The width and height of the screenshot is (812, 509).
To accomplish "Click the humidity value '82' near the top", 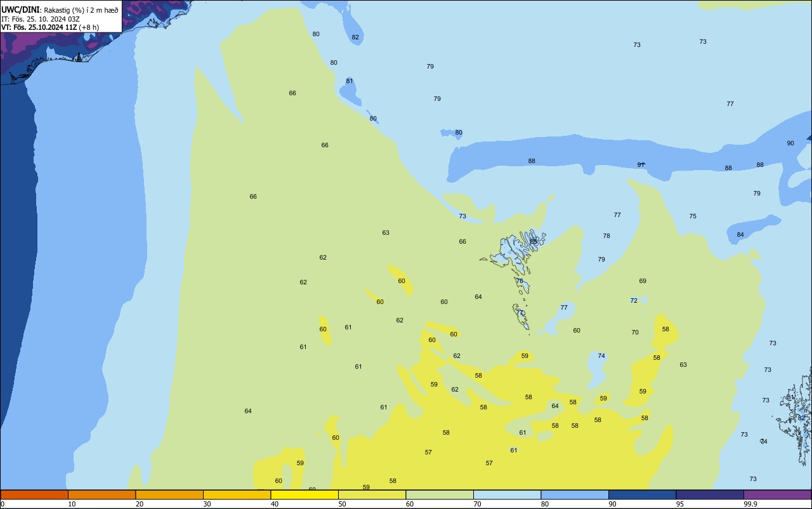I will point(355,37).
